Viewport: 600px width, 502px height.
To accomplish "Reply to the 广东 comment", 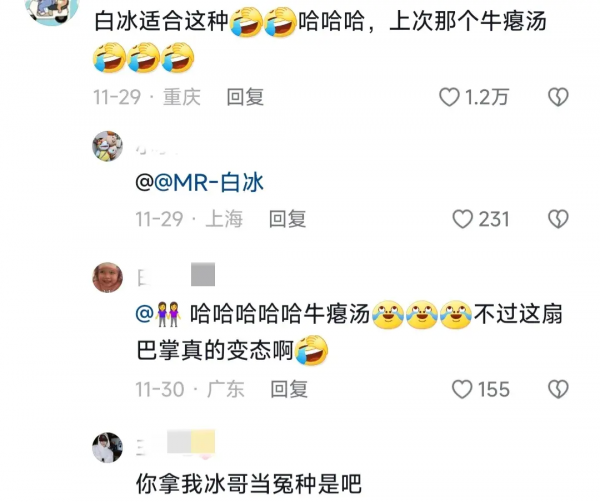I will tap(289, 390).
